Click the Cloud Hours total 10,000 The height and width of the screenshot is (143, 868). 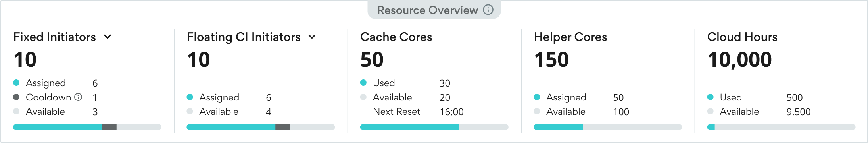[740, 60]
